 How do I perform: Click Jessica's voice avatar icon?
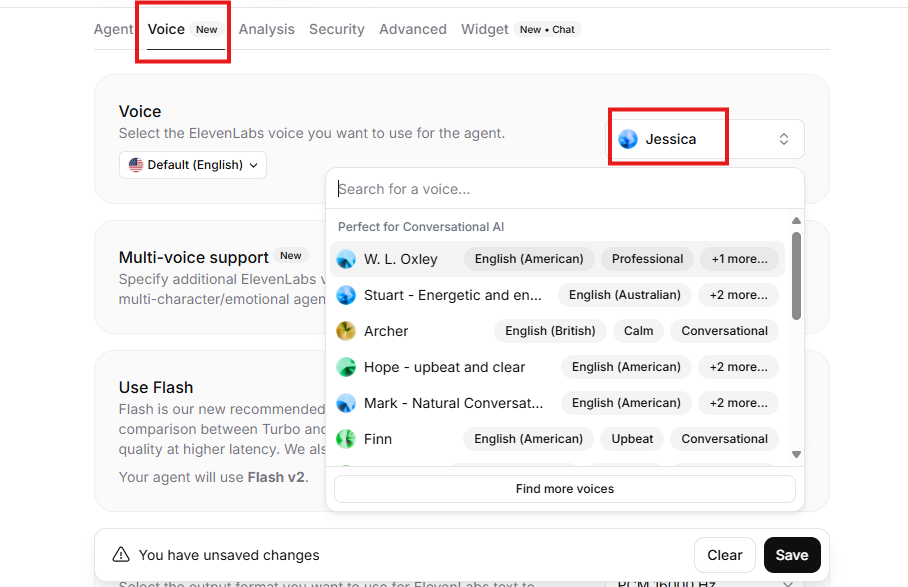click(x=628, y=139)
